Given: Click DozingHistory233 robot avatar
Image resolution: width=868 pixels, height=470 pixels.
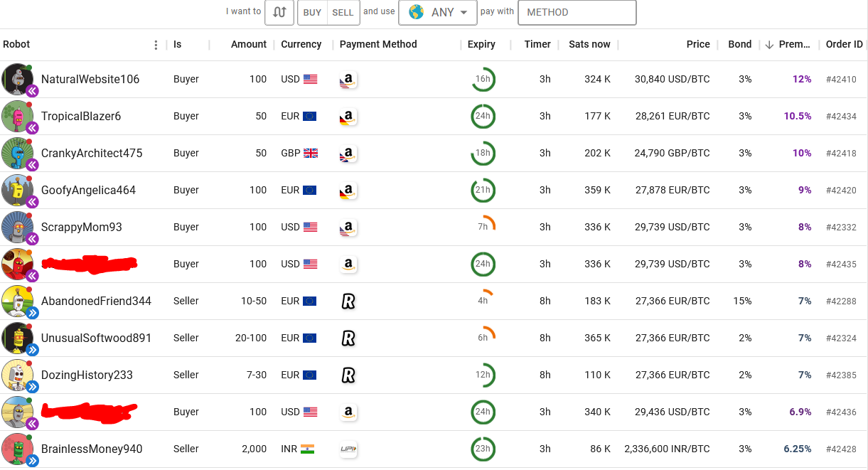Looking at the screenshot, I should (18, 375).
